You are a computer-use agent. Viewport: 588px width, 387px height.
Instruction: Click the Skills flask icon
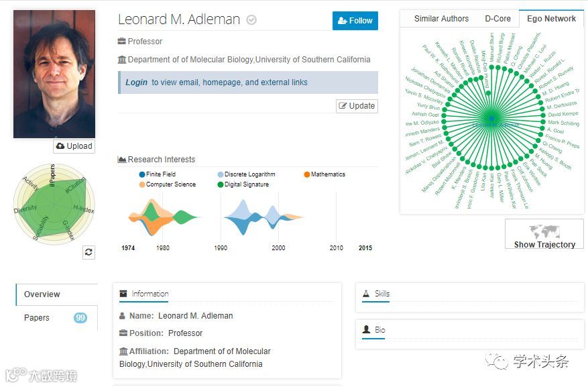click(x=366, y=294)
